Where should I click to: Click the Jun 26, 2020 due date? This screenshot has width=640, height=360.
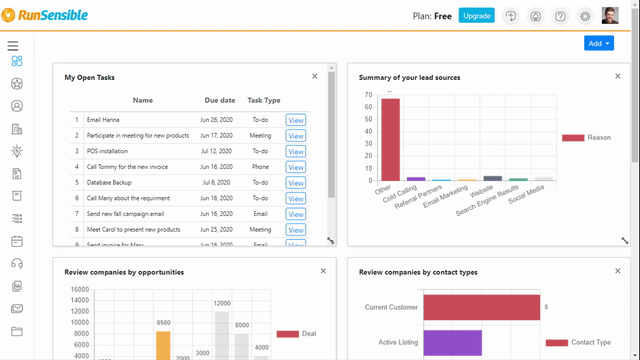pyautogui.click(x=216, y=120)
